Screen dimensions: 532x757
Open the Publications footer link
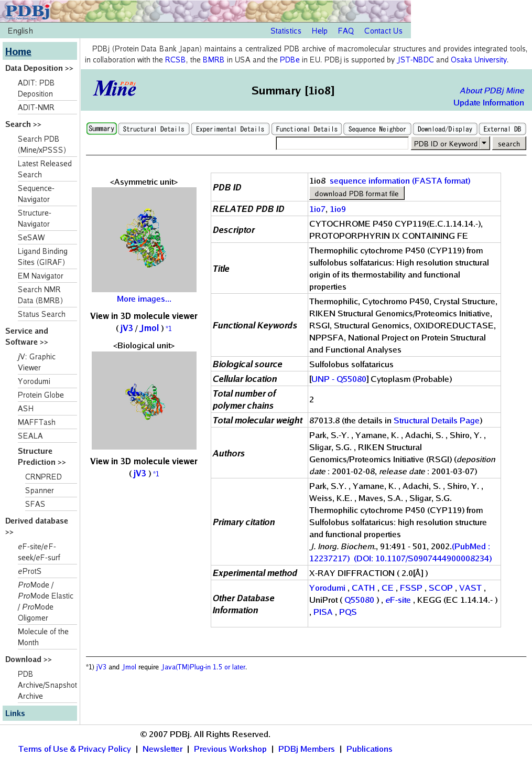[369, 749]
